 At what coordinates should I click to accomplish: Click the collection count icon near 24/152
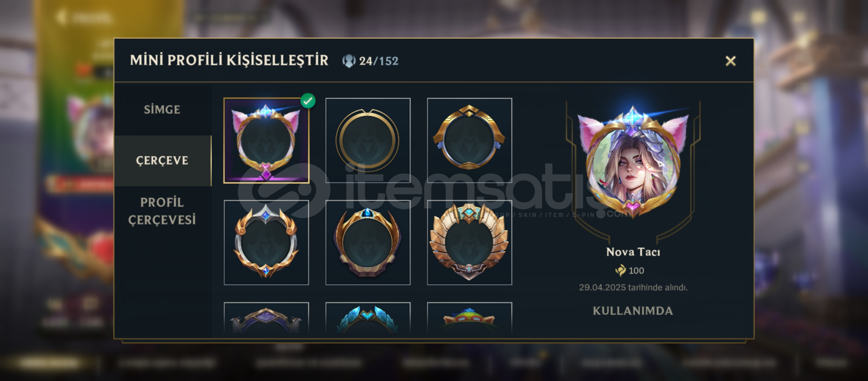349,61
